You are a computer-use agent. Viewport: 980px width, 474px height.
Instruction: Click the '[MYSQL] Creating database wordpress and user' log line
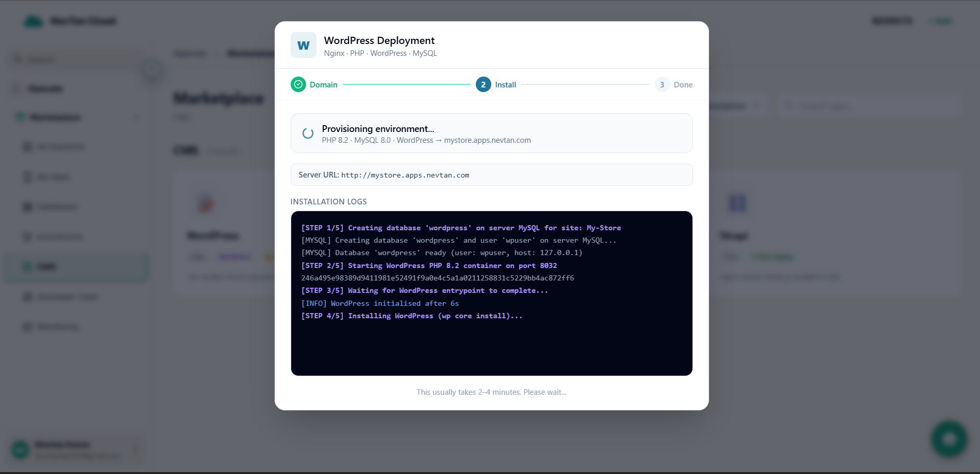pos(459,240)
